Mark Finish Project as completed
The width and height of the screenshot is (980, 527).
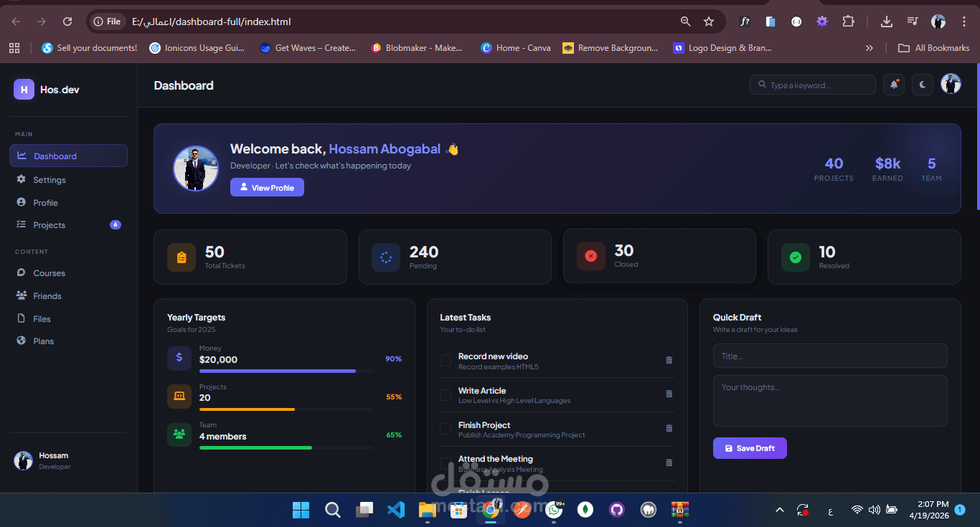[446, 428]
